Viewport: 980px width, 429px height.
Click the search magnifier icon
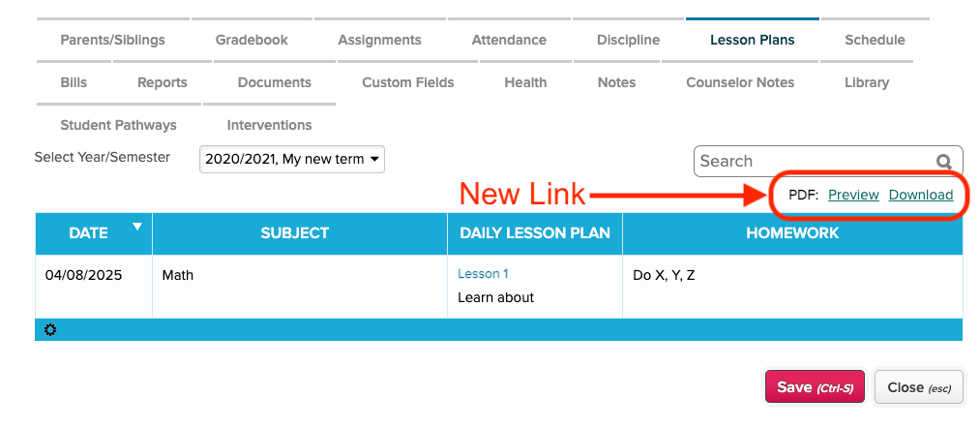click(943, 162)
